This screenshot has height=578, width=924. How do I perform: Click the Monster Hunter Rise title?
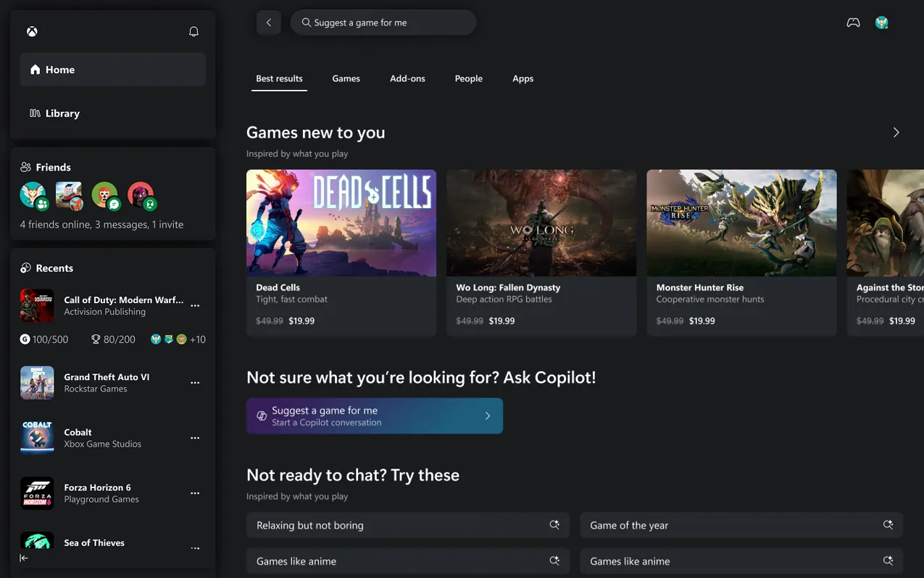[x=700, y=288]
